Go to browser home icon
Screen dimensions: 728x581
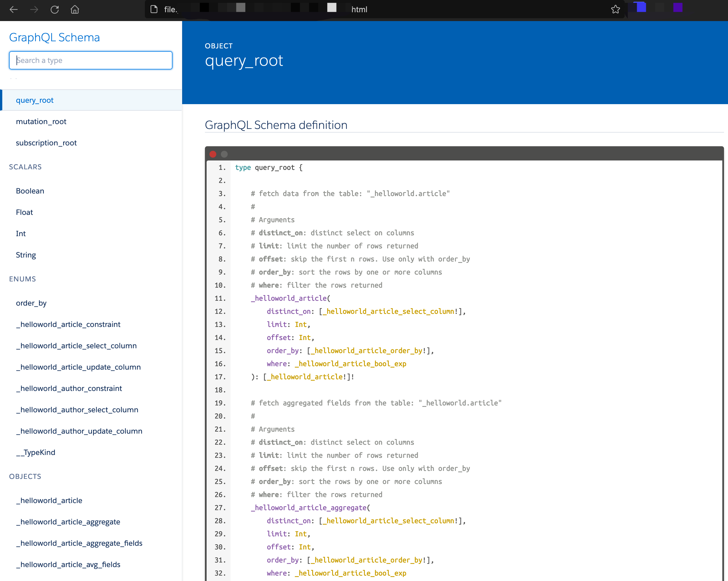[75, 9]
